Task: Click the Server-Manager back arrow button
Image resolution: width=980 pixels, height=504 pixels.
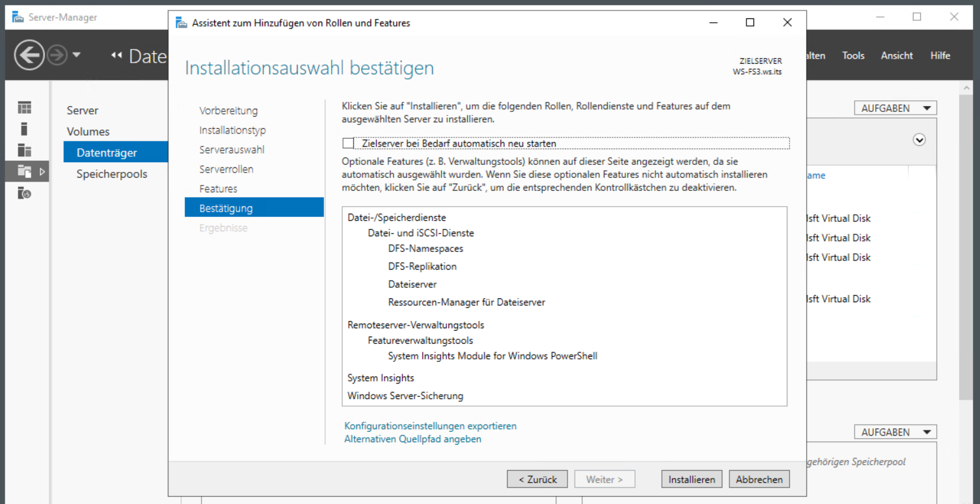Action: [29, 55]
